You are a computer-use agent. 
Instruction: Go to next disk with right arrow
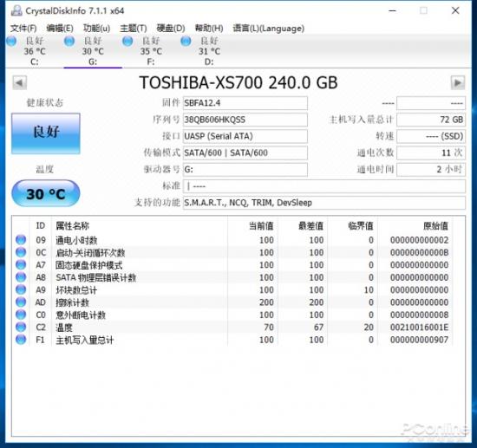point(458,82)
